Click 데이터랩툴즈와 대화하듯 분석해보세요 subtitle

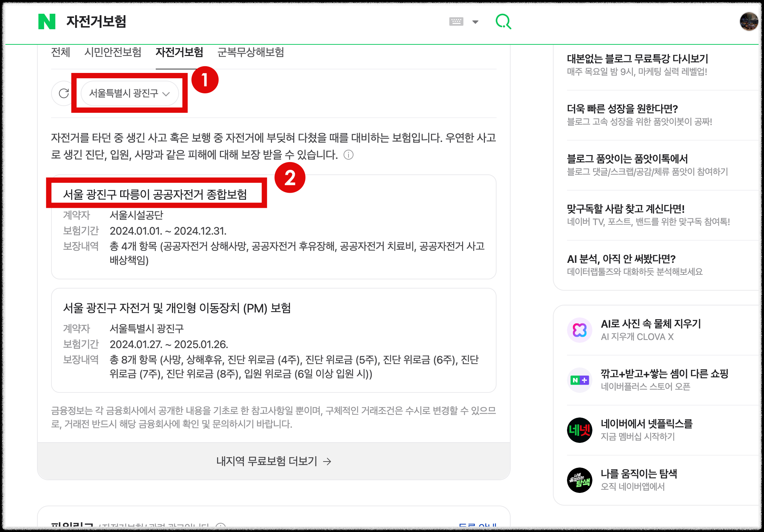(635, 272)
